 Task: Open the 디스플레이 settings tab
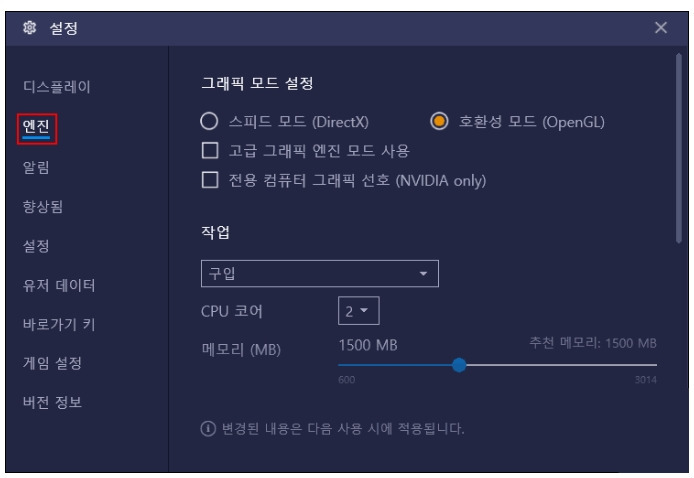(57, 86)
